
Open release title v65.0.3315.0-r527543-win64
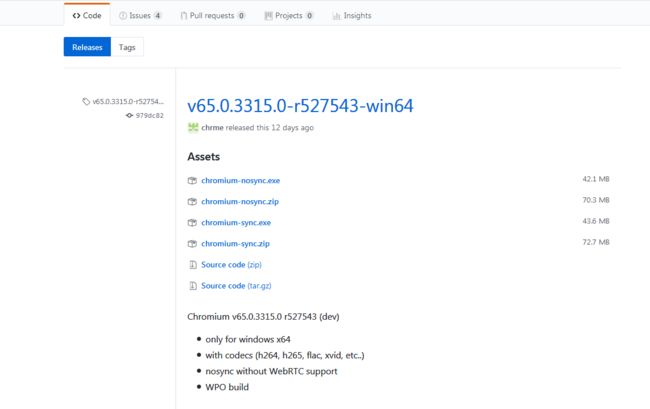[x=300, y=106]
